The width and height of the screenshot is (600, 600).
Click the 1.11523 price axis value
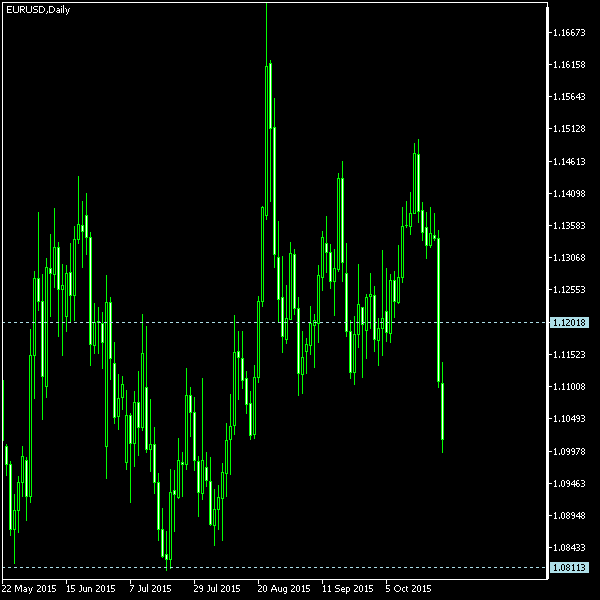click(569, 355)
